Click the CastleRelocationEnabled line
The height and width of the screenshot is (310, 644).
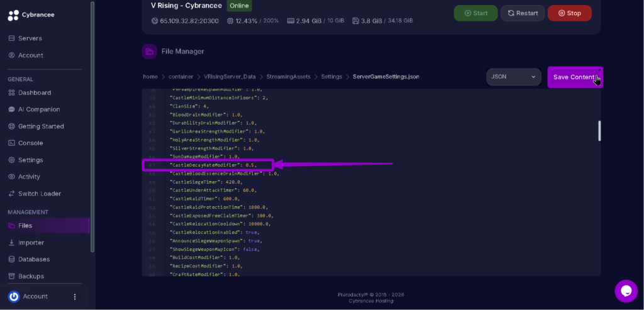click(x=215, y=233)
